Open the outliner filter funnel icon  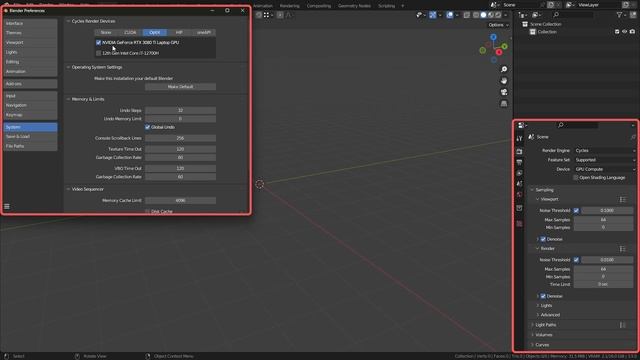[x=620, y=15]
